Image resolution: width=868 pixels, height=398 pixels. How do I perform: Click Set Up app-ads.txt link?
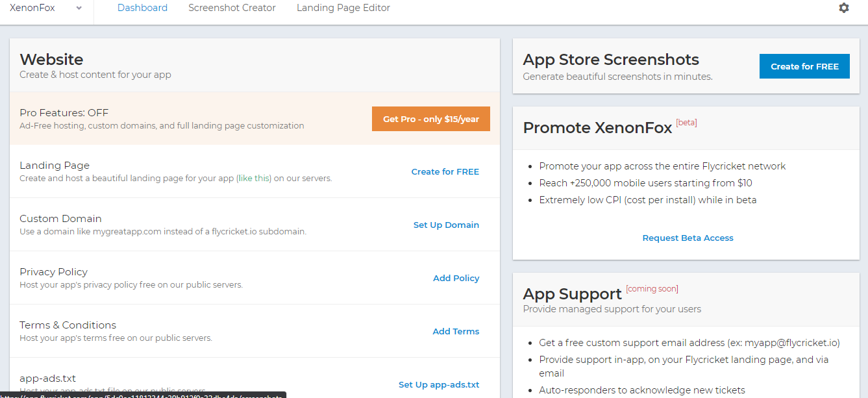click(x=439, y=385)
